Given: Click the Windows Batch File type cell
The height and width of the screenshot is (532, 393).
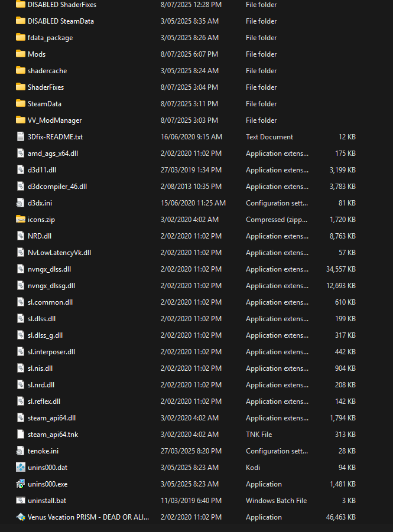Looking at the screenshot, I should click(276, 501).
